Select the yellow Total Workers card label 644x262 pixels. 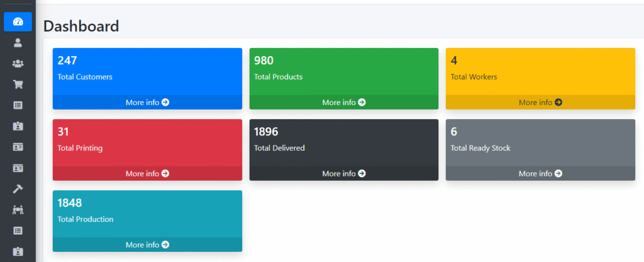474,77
